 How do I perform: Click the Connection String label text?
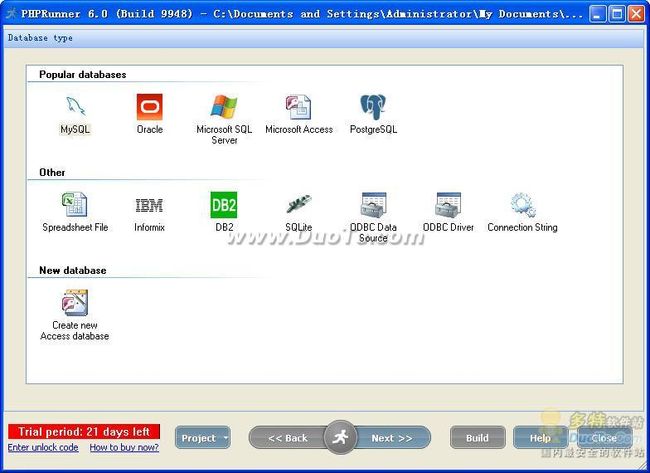click(x=522, y=227)
